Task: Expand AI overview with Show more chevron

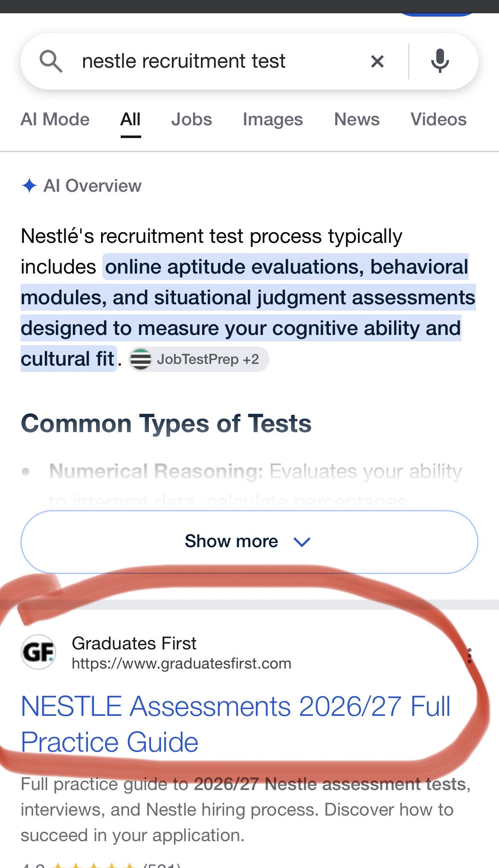Action: tap(302, 542)
